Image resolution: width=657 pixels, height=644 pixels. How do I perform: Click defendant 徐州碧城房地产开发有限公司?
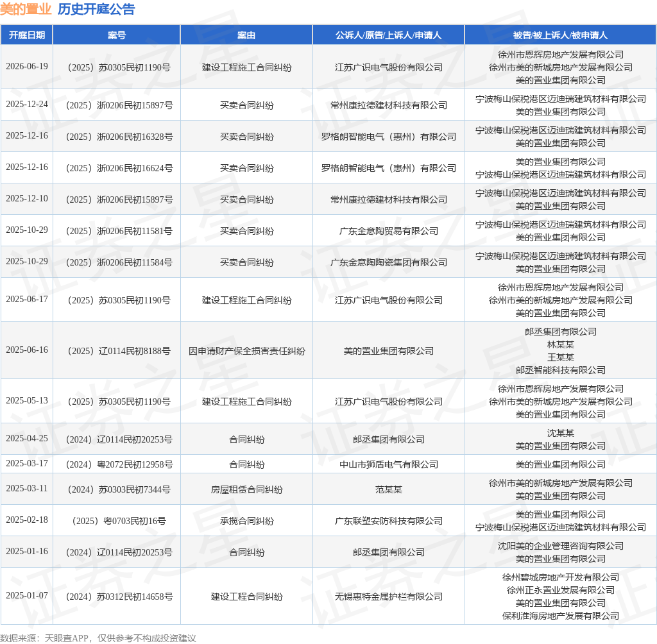(x=560, y=577)
